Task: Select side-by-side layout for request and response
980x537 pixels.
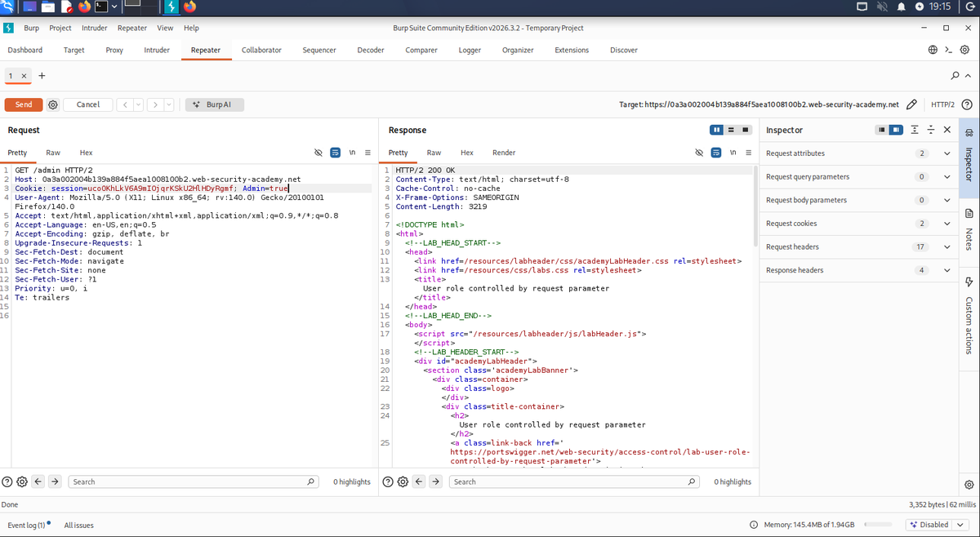Action: pyautogui.click(x=717, y=130)
